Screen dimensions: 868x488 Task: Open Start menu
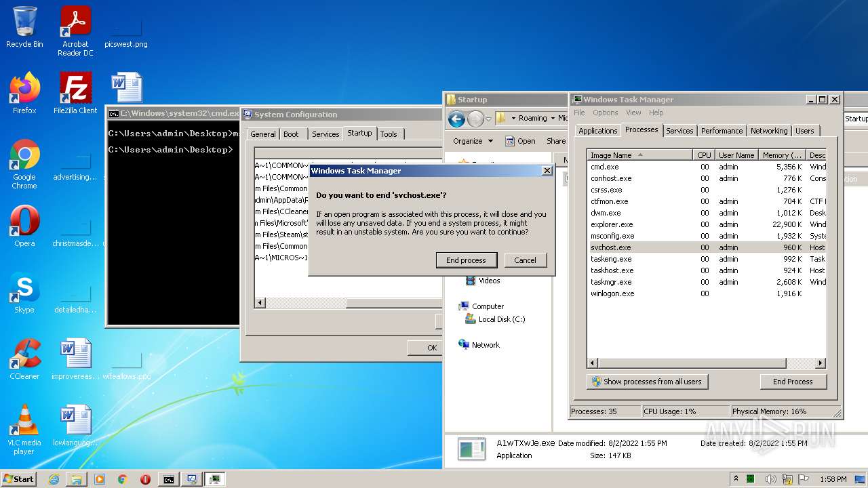(18, 479)
